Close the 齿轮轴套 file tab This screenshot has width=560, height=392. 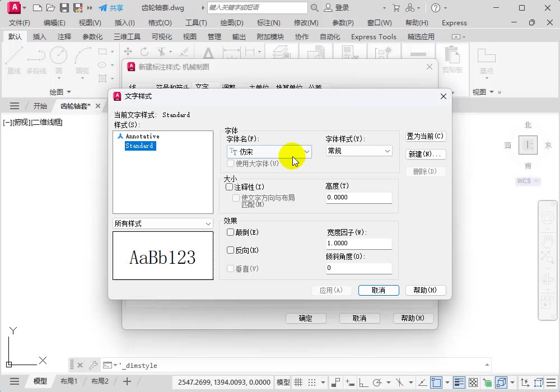(98, 106)
